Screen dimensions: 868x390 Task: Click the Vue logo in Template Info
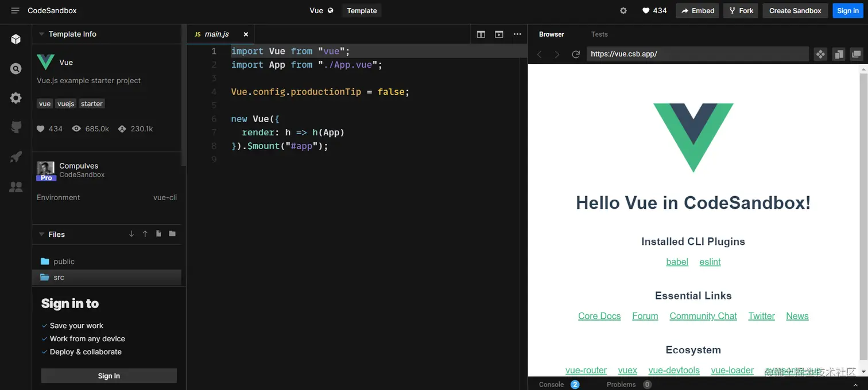pyautogui.click(x=45, y=62)
